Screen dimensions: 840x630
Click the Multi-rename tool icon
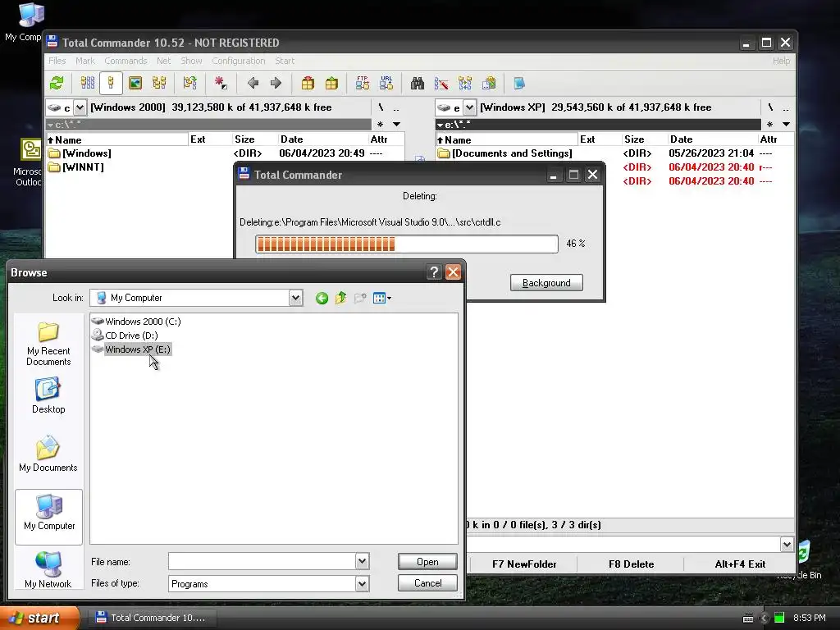coord(441,83)
